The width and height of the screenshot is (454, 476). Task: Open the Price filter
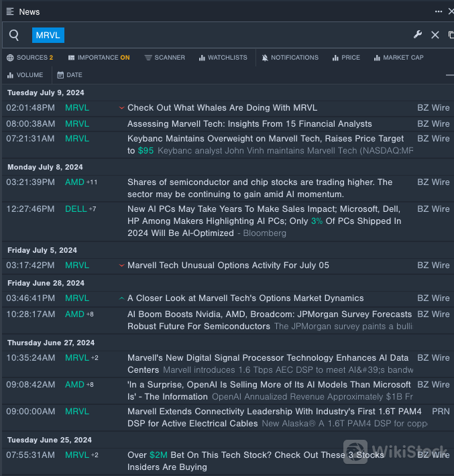345,58
